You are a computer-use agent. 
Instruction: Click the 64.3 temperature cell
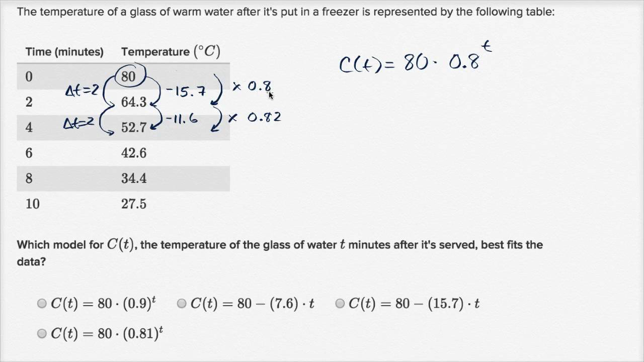tap(134, 102)
